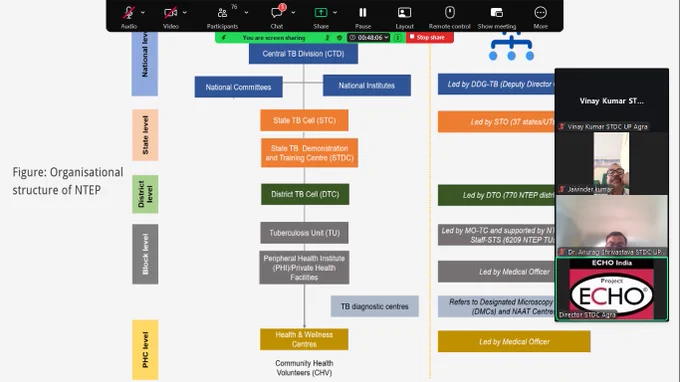The width and height of the screenshot is (680, 382).
Task: Click the Stop share button
Action: pos(430,38)
